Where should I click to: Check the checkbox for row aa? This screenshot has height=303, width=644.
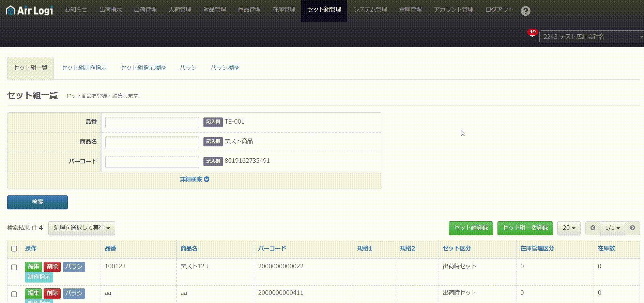(14, 294)
